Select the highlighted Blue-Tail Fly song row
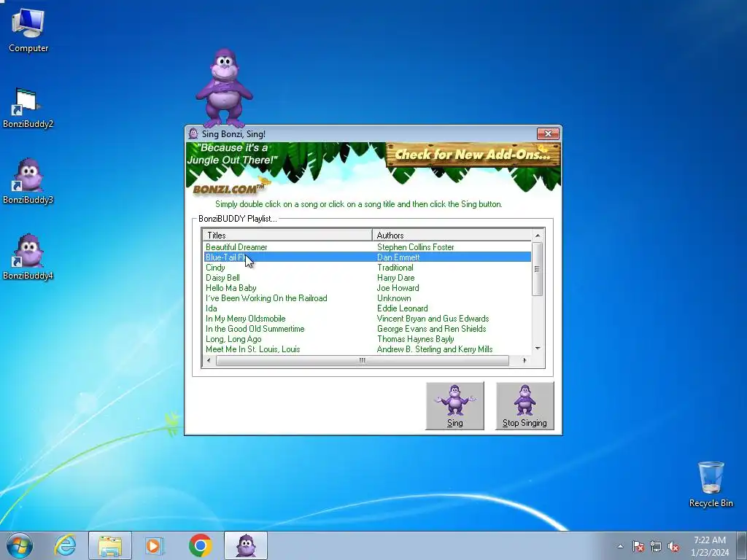Viewport: 747px width, 560px height. coord(368,257)
